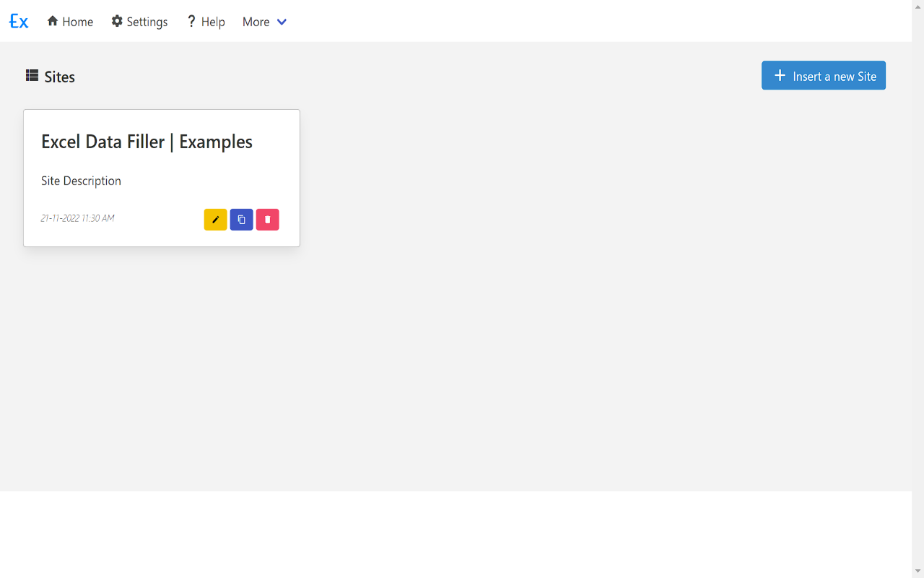The width and height of the screenshot is (924, 578).
Task: Click the vertical scrollbar on the right
Action: point(918,289)
